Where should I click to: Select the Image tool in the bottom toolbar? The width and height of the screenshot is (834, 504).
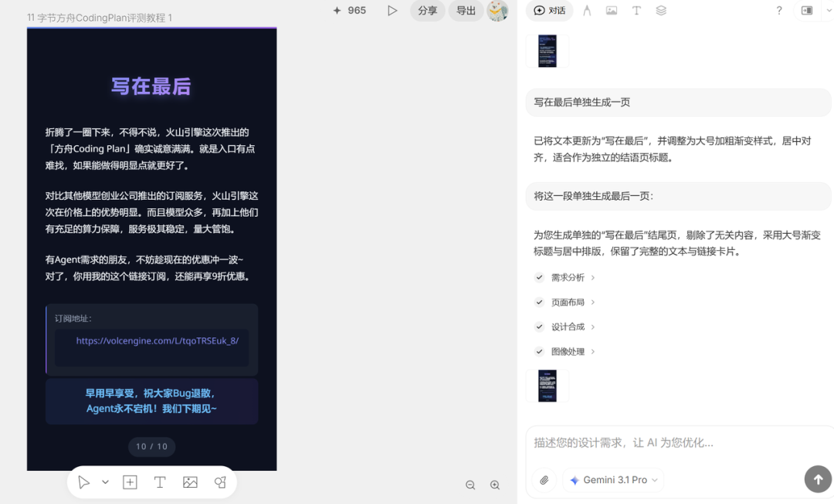tap(189, 482)
